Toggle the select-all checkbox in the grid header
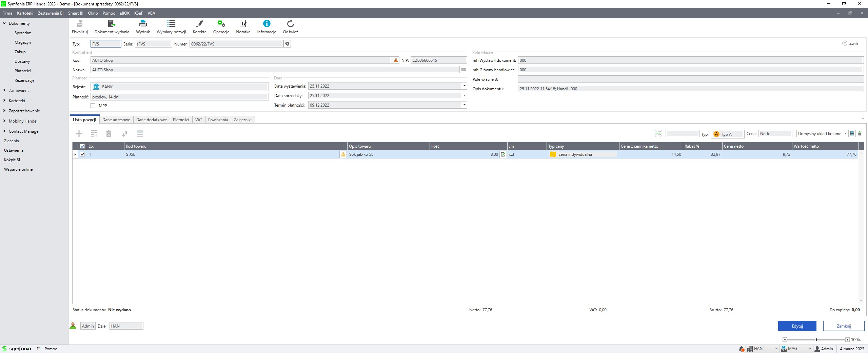 pos(82,146)
